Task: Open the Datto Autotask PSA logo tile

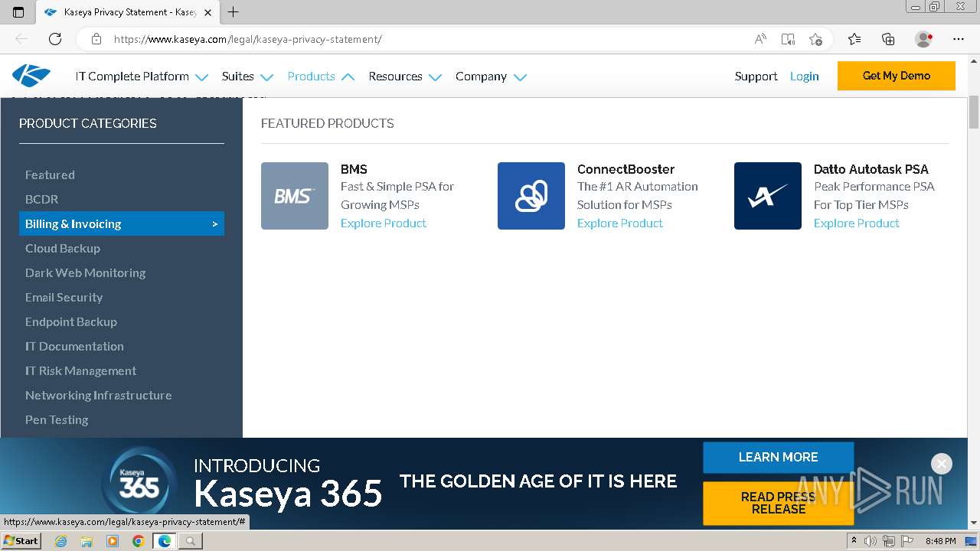Action: point(768,196)
